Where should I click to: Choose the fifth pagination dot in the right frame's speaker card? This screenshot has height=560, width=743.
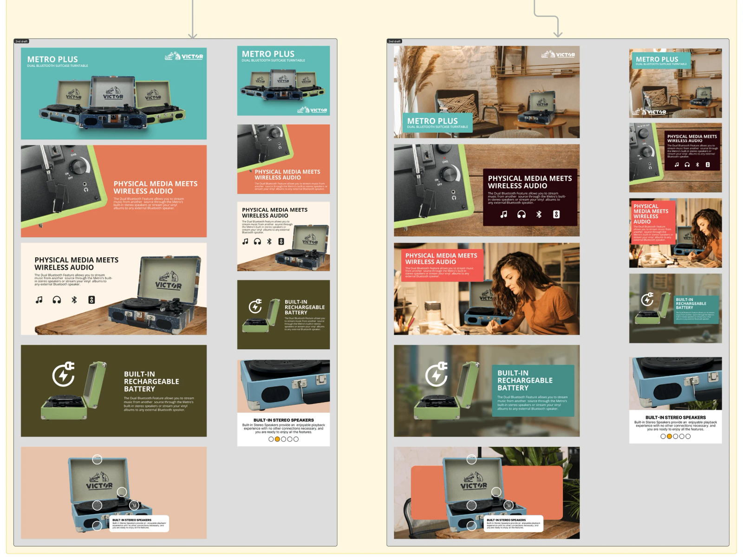(688, 436)
